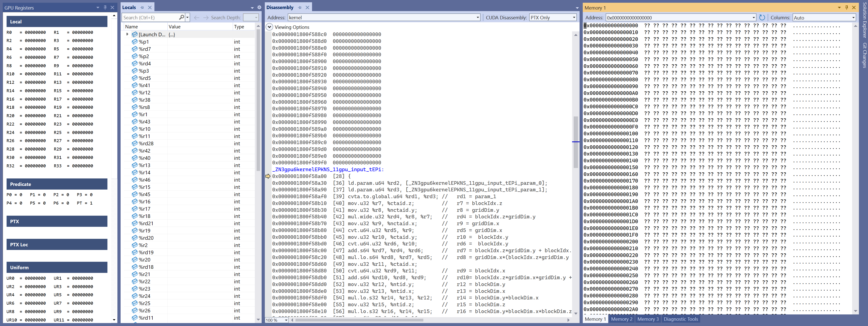Switch to the Memory 2 tab

pos(621,319)
